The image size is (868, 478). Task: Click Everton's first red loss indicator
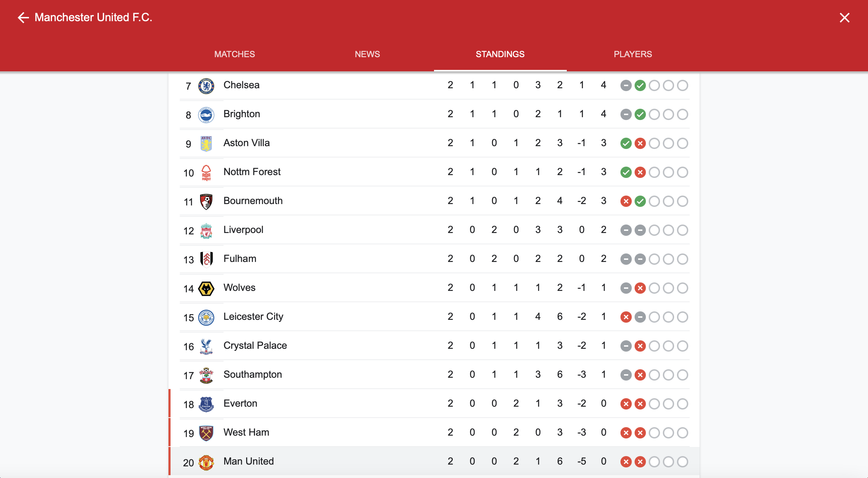[x=626, y=404]
